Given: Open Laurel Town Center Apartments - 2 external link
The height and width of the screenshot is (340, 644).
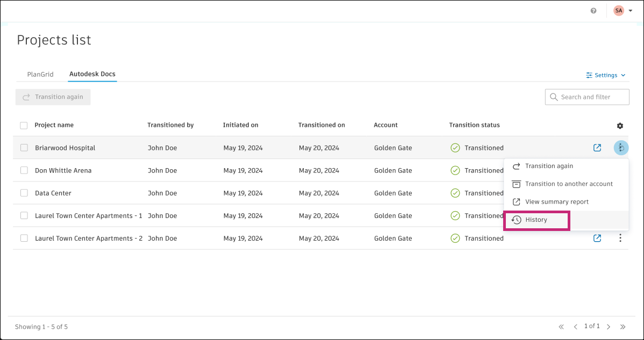Looking at the screenshot, I should [x=597, y=238].
